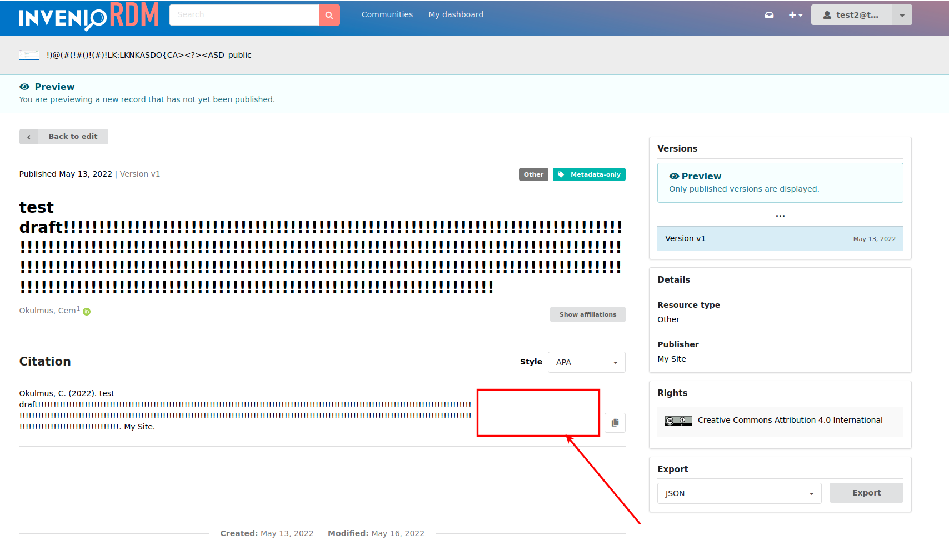Click inside the Search input field

[x=244, y=14]
